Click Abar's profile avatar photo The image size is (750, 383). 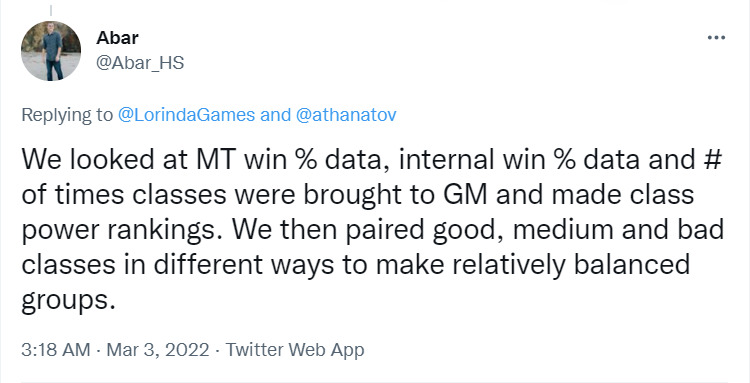(51, 51)
